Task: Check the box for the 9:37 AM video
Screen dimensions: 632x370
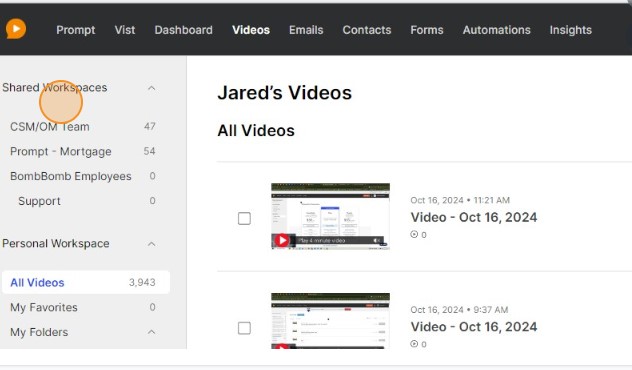Action: [x=244, y=328]
